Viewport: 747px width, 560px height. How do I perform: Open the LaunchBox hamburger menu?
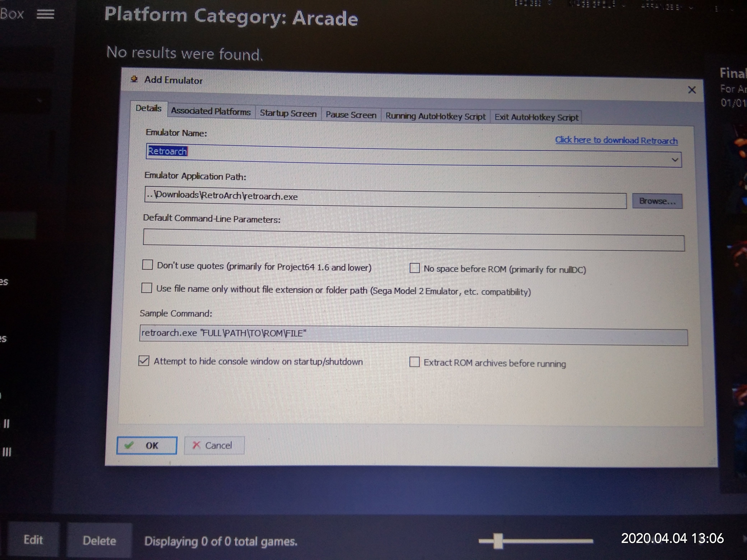[45, 14]
